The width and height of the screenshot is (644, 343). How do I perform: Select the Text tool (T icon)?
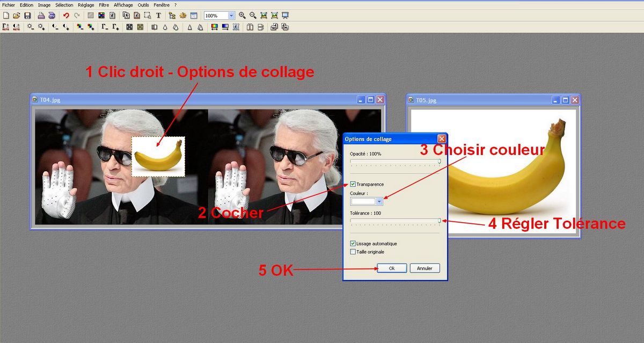158,16
